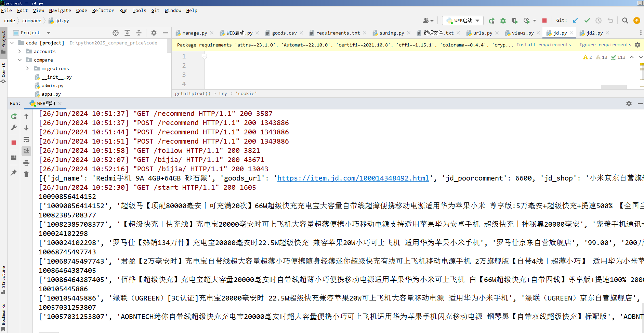Disable scroll to end in console
This screenshot has height=333, width=644.
point(26,151)
